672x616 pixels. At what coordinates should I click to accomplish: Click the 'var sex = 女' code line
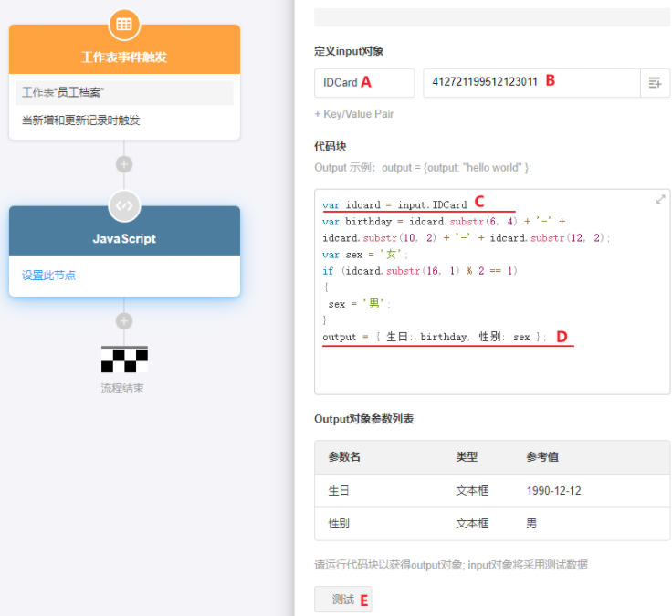[364, 255]
